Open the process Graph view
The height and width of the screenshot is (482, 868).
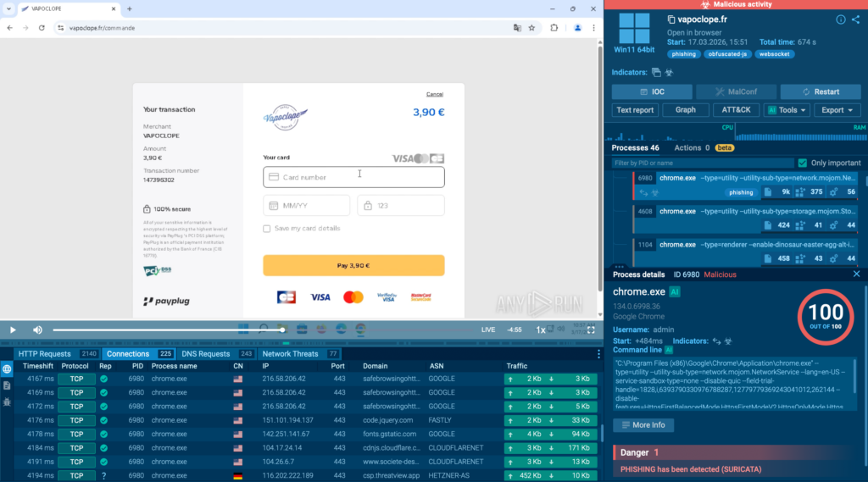(685, 110)
